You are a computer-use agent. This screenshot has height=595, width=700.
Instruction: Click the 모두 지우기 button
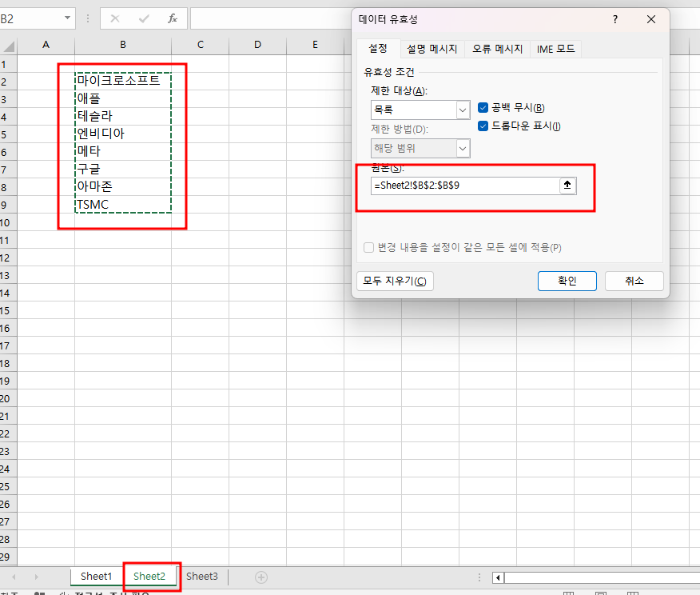point(395,281)
